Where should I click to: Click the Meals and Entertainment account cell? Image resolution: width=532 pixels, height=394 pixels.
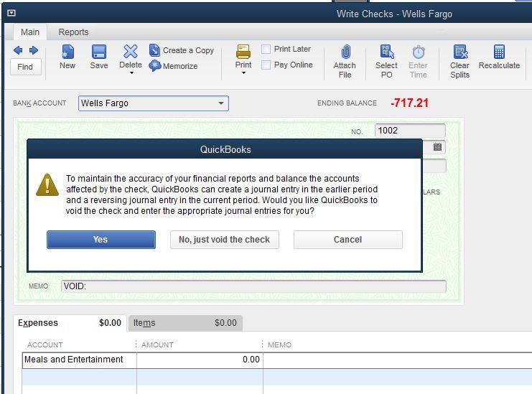80,360
